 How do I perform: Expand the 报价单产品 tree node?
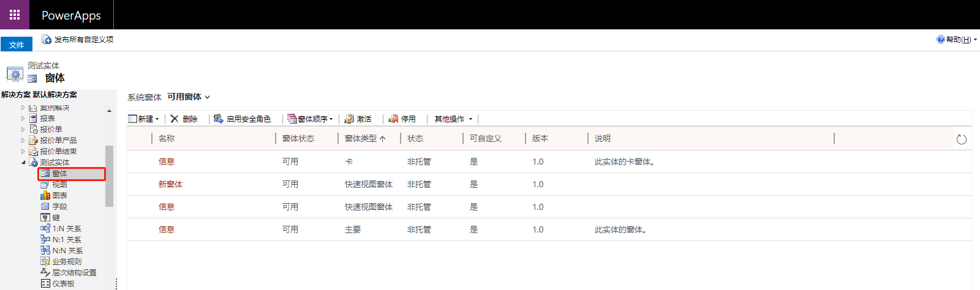[x=23, y=140]
